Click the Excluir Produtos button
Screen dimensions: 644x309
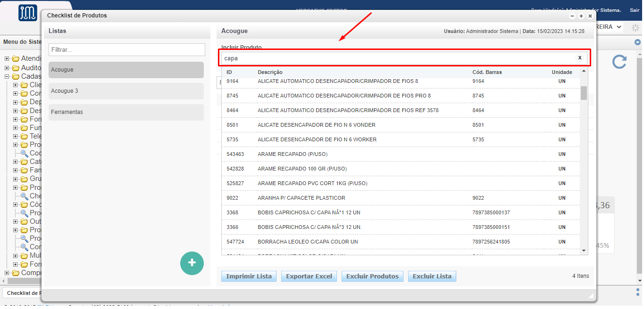pos(372,276)
